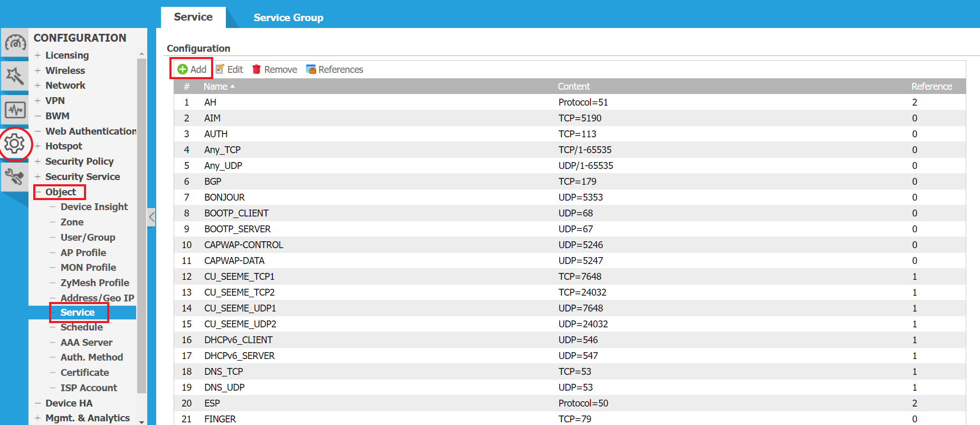This screenshot has height=425, width=980.
Task: Switch to the Service Group tab
Action: point(288,17)
